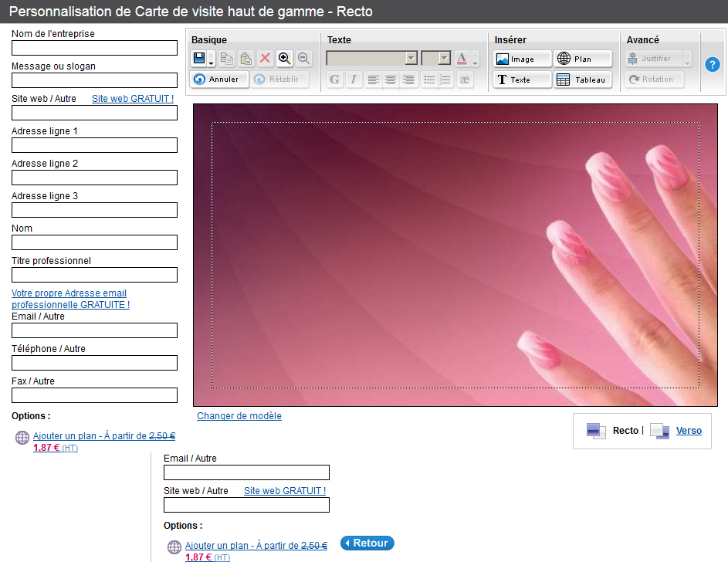Click the Paste clipboard icon

coord(245,59)
